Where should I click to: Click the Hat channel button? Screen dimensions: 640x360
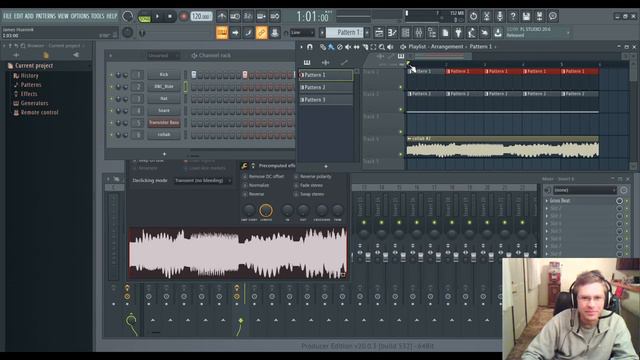[164, 99]
